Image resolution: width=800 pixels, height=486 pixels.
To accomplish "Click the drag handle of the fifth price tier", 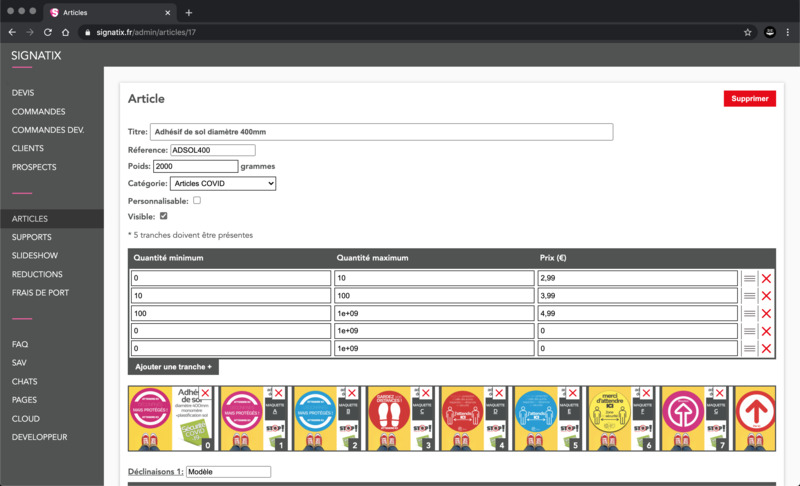I will (749, 349).
